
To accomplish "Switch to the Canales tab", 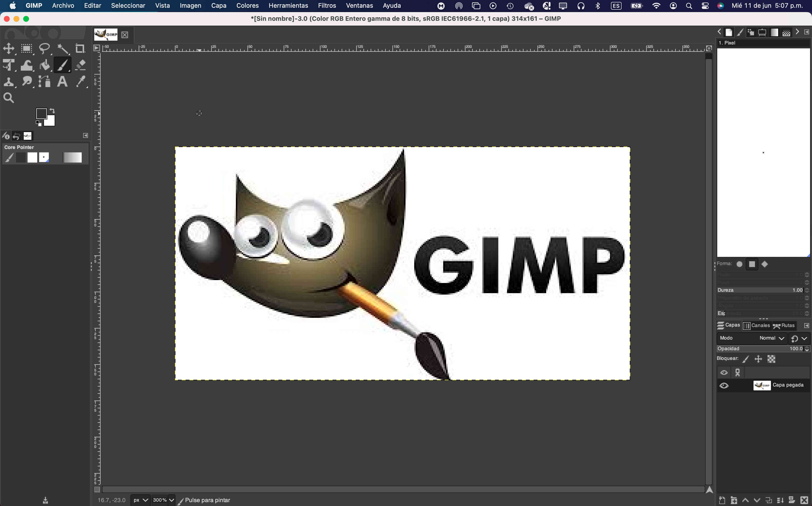I will coord(756,325).
